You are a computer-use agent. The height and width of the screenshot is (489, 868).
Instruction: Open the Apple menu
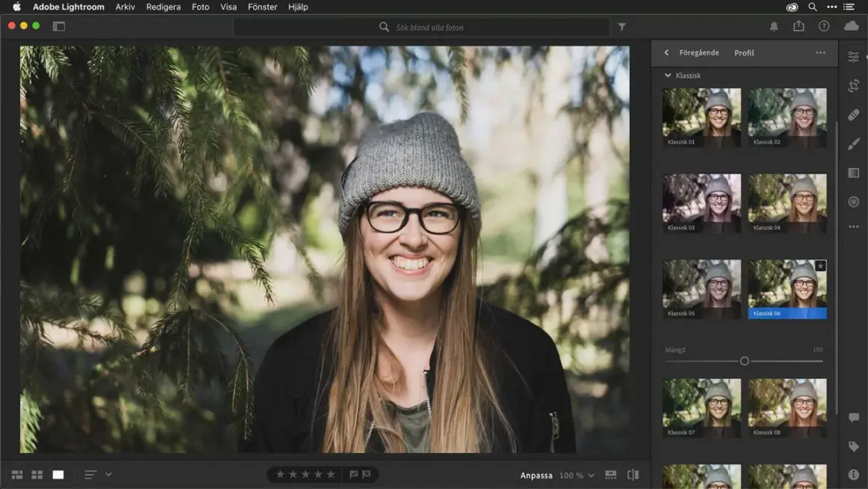(16, 7)
